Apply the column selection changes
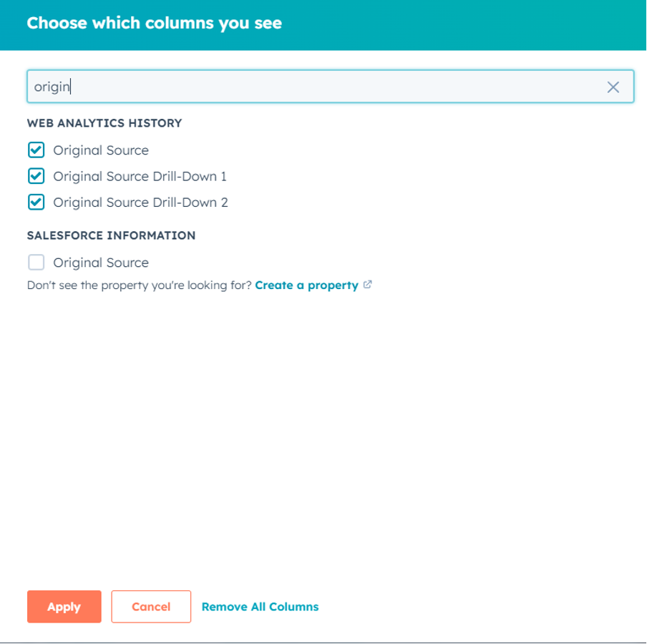Image resolution: width=647 pixels, height=644 pixels. click(x=64, y=607)
